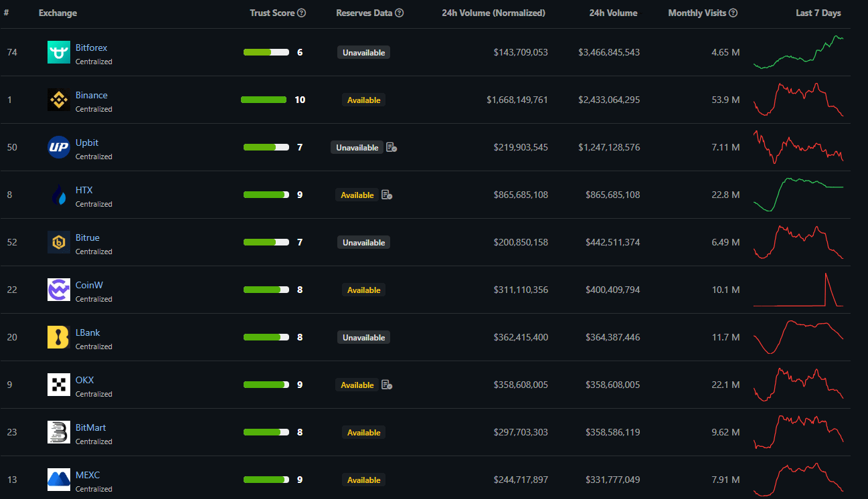
Task: Click the Reserves Data info icon
Action: pyautogui.click(x=400, y=13)
